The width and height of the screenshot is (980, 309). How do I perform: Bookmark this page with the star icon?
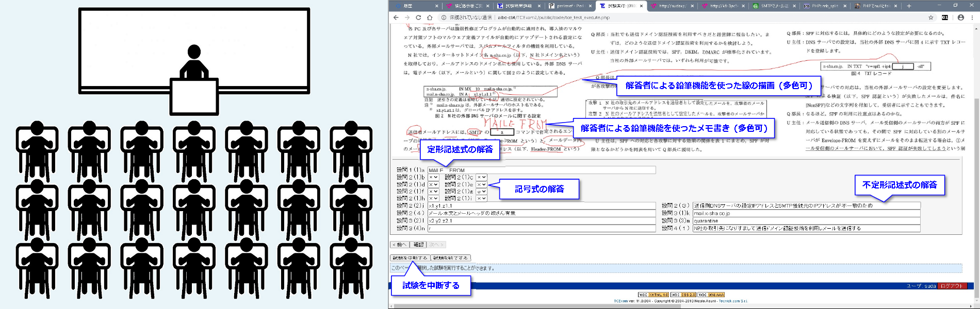click(931, 18)
